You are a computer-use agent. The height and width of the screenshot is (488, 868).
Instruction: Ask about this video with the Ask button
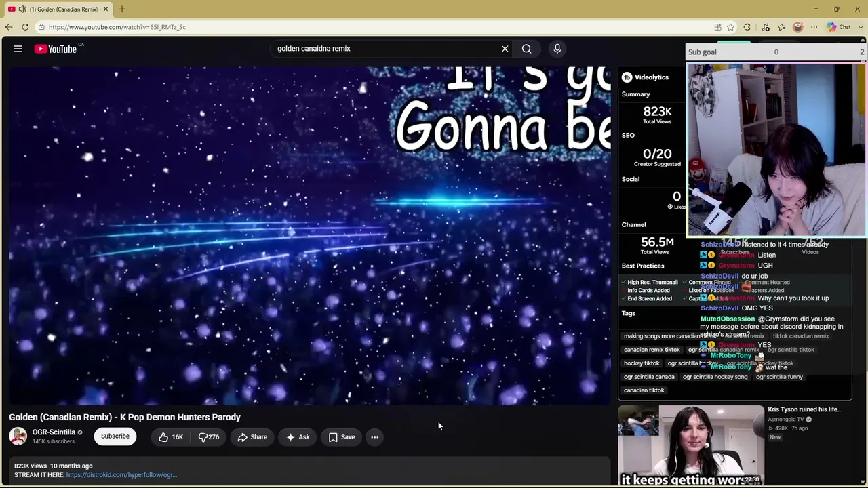(298, 437)
